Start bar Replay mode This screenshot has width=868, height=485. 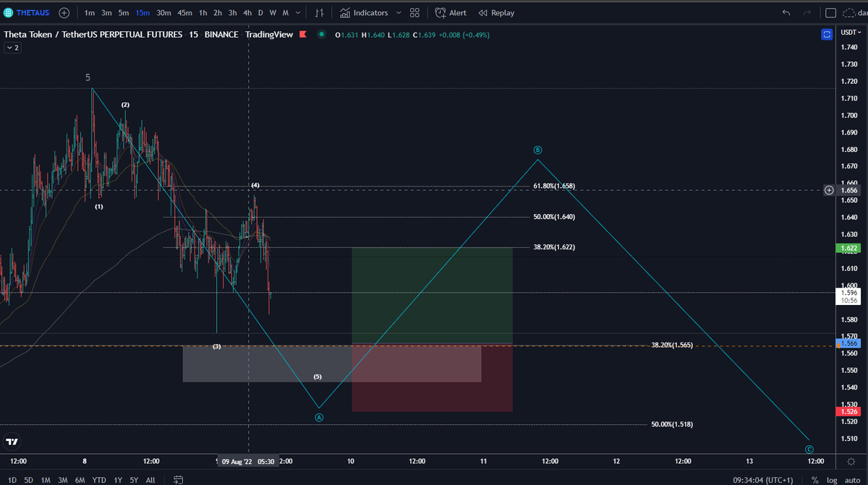click(496, 12)
